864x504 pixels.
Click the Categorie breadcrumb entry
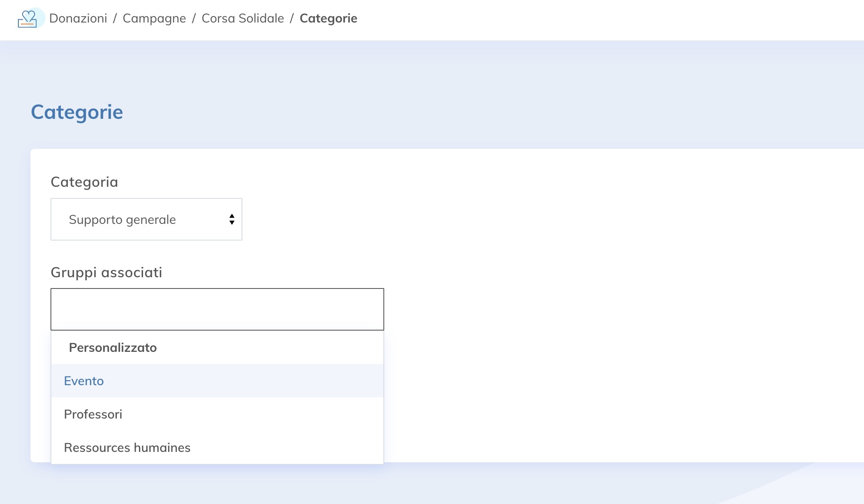pos(328,18)
